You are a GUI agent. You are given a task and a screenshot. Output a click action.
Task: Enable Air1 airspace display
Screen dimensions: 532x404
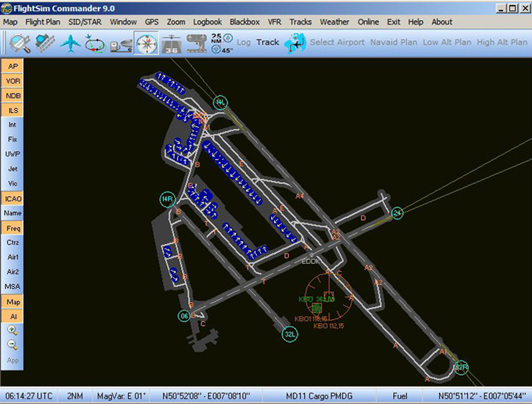pyautogui.click(x=13, y=257)
